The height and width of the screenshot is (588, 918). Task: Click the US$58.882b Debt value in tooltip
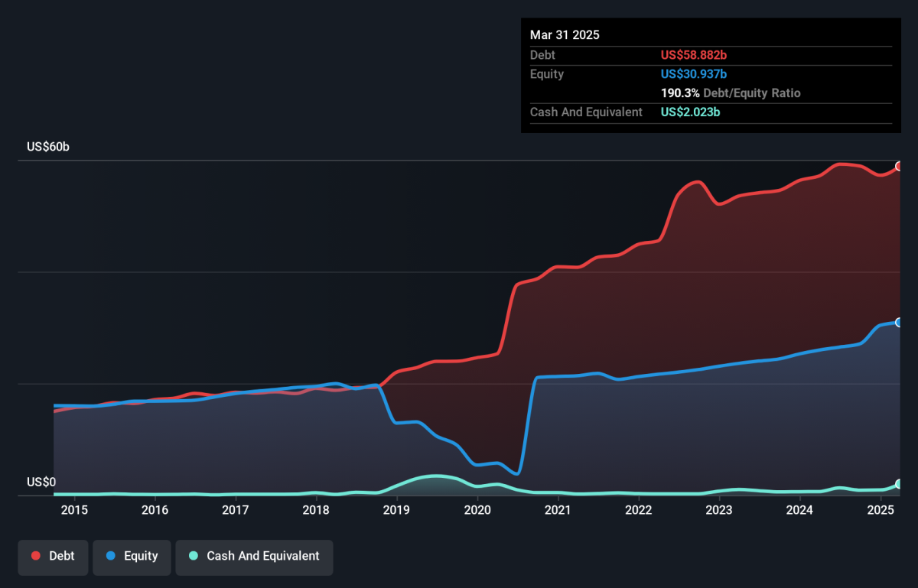[694, 55]
